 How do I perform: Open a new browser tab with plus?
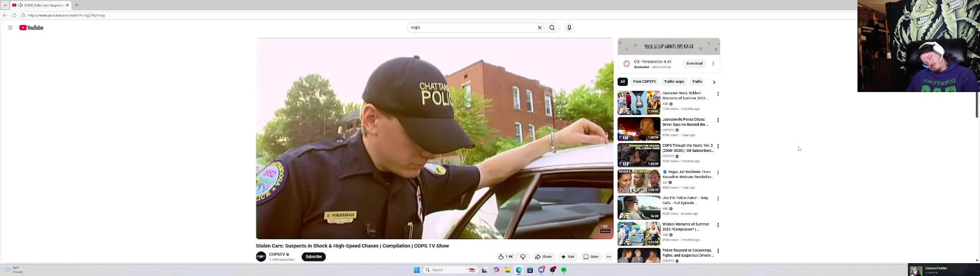[x=77, y=5]
